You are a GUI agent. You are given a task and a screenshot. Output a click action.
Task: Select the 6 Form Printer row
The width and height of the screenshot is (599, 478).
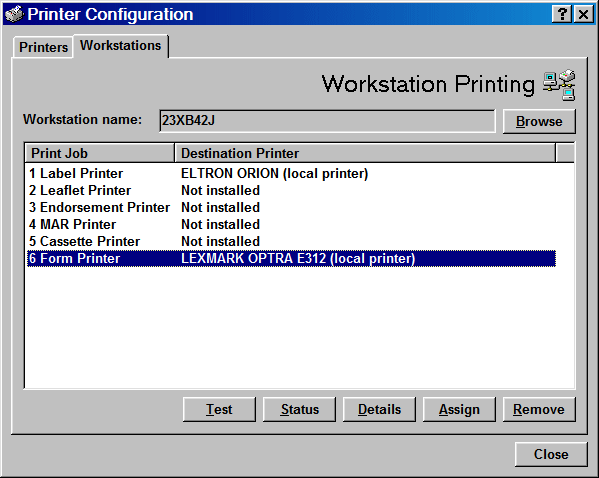(x=291, y=258)
